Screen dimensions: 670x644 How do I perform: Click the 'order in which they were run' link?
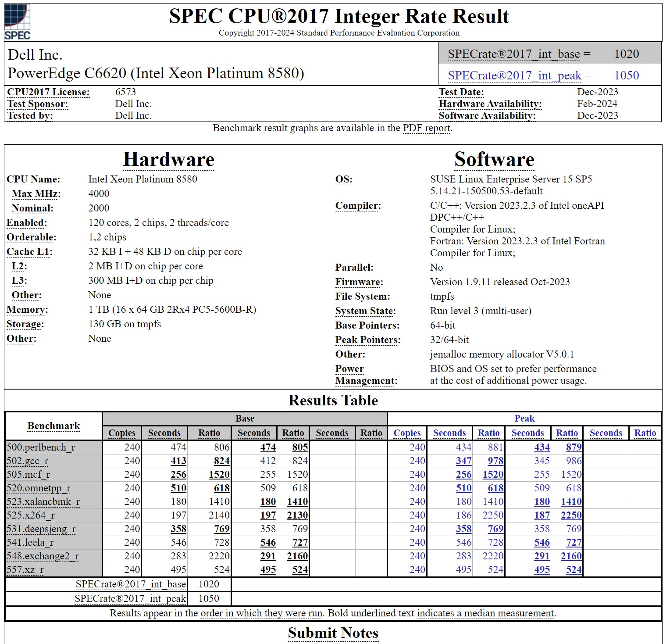pyautogui.click(x=261, y=613)
